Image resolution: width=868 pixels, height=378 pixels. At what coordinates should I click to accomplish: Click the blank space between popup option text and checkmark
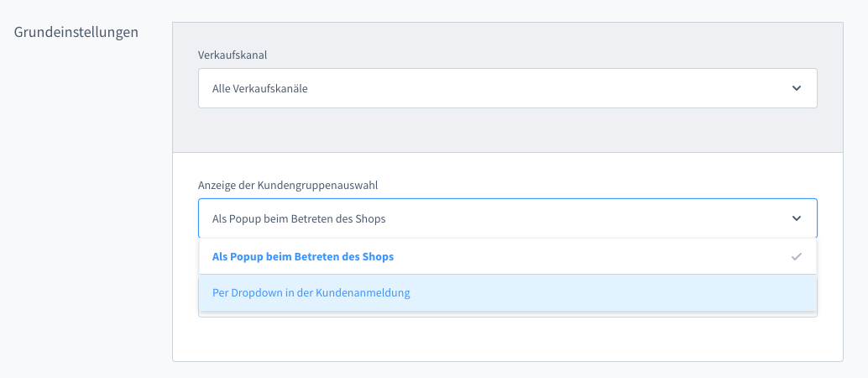point(588,256)
